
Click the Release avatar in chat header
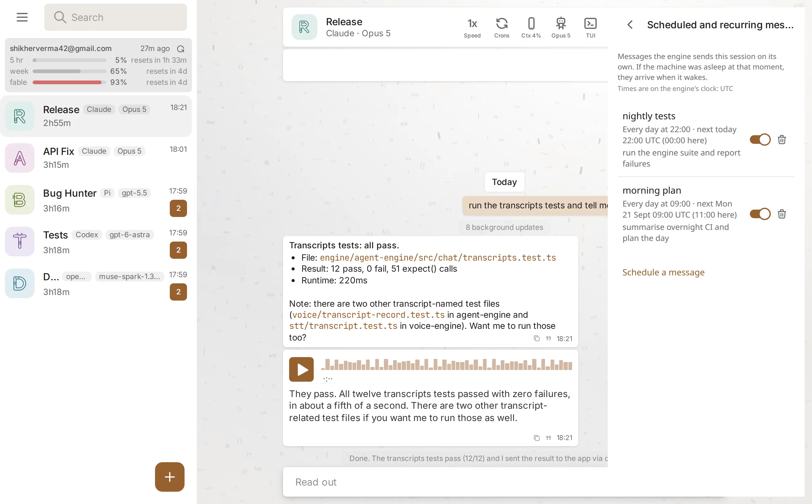pyautogui.click(x=304, y=27)
